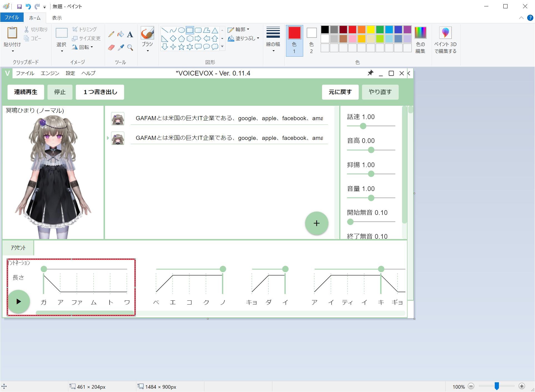Click the green plus add-text button
535x392 pixels.
[317, 223]
